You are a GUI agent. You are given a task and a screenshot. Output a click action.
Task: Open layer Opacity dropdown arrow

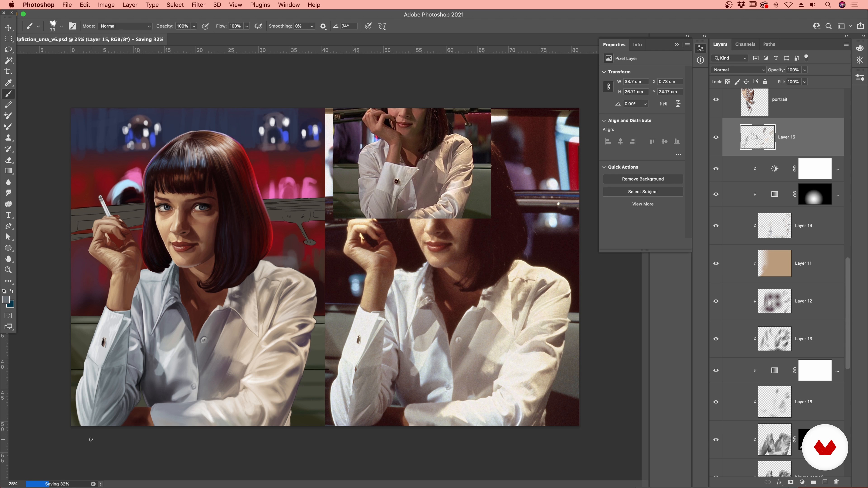click(x=805, y=70)
